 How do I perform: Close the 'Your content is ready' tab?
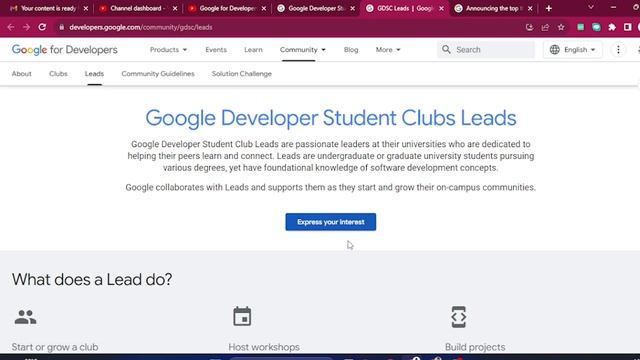pyautogui.click(x=86, y=8)
